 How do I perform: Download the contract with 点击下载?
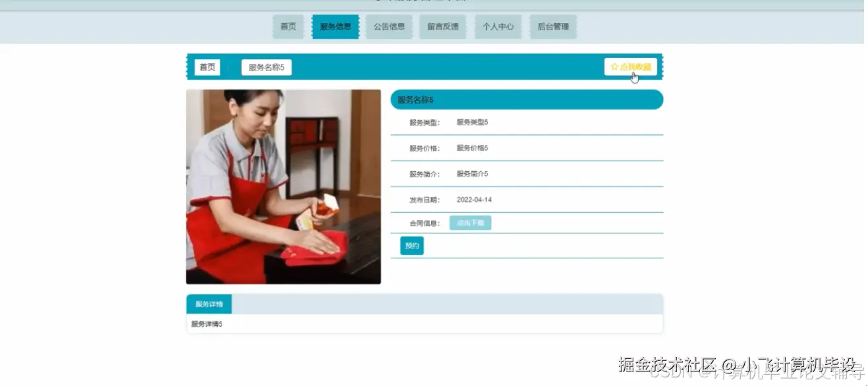[471, 223]
